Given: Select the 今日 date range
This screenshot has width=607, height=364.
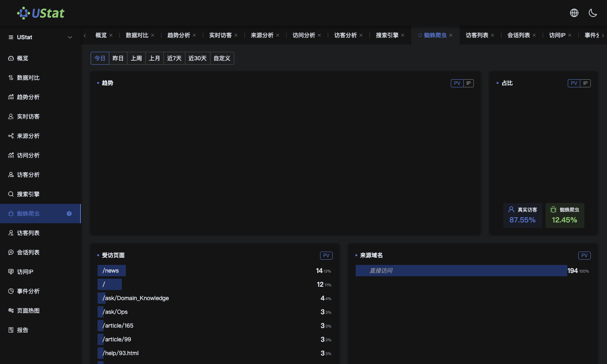Looking at the screenshot, I should [100, 58].
